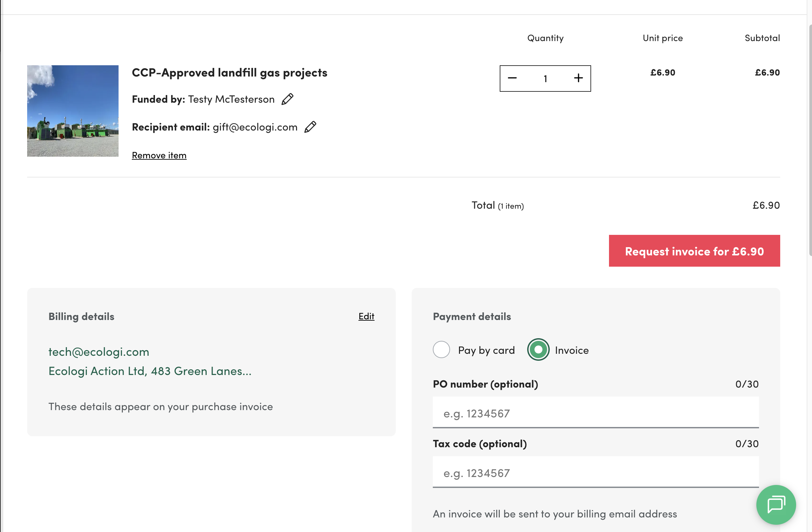
Task: Click the quantity value field
Action: 545,79
